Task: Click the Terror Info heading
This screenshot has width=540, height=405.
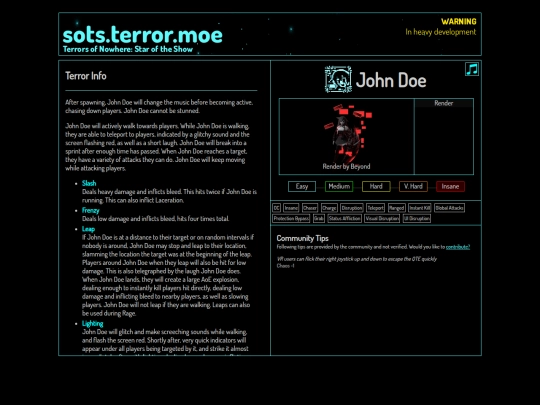Action: pos(86,76)
